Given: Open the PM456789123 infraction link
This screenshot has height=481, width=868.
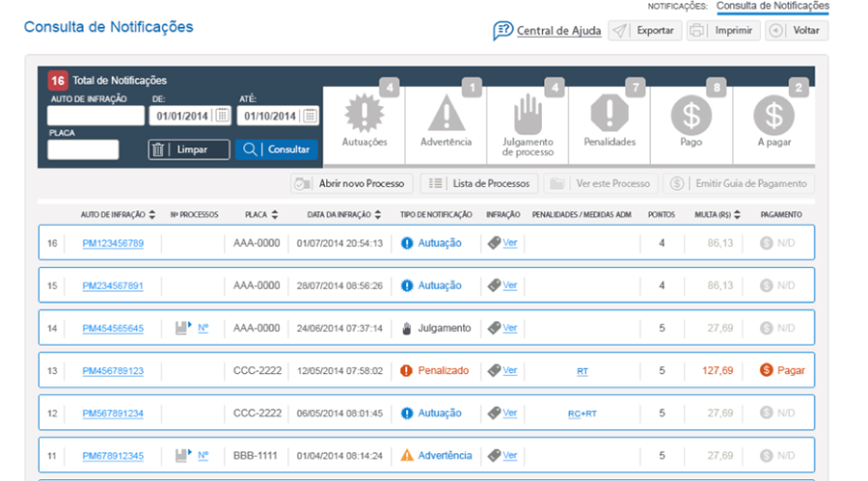Looking at the screenshot, I should click(x=113, y=370).
